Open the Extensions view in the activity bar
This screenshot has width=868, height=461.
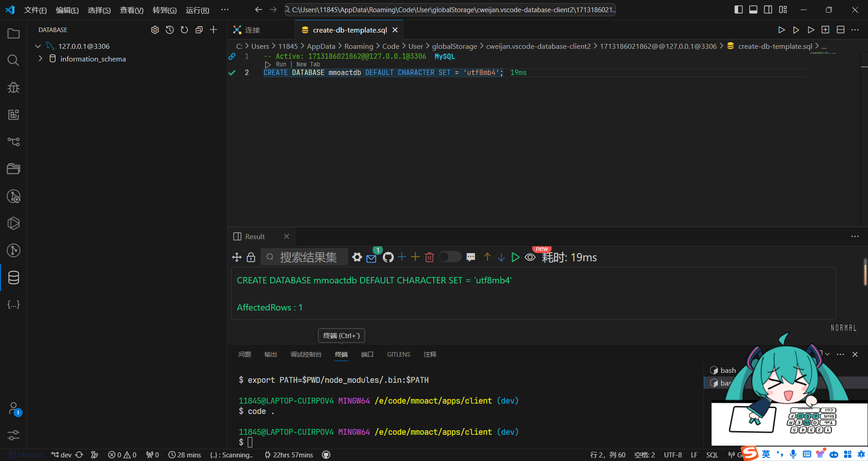coord(14,115)
